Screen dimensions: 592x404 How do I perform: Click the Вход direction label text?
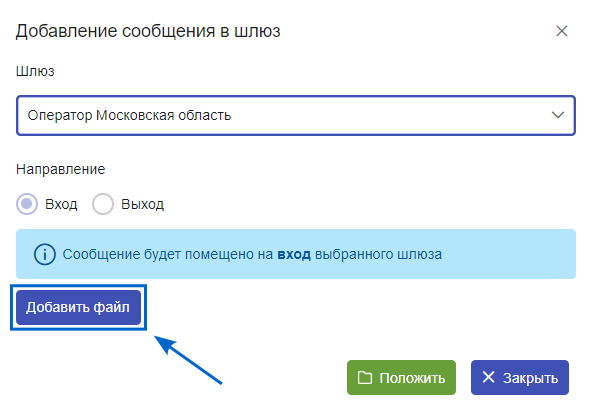click(61, 204)
